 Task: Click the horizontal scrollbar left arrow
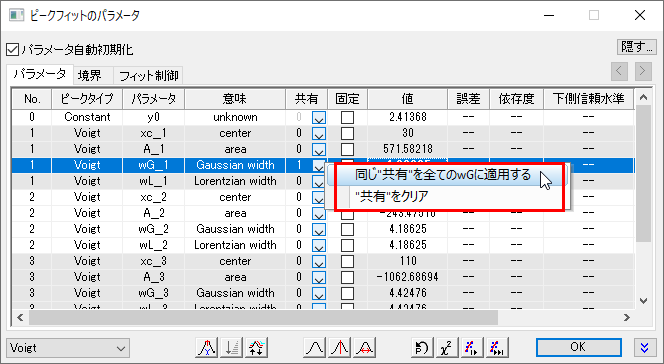(20, 317)
